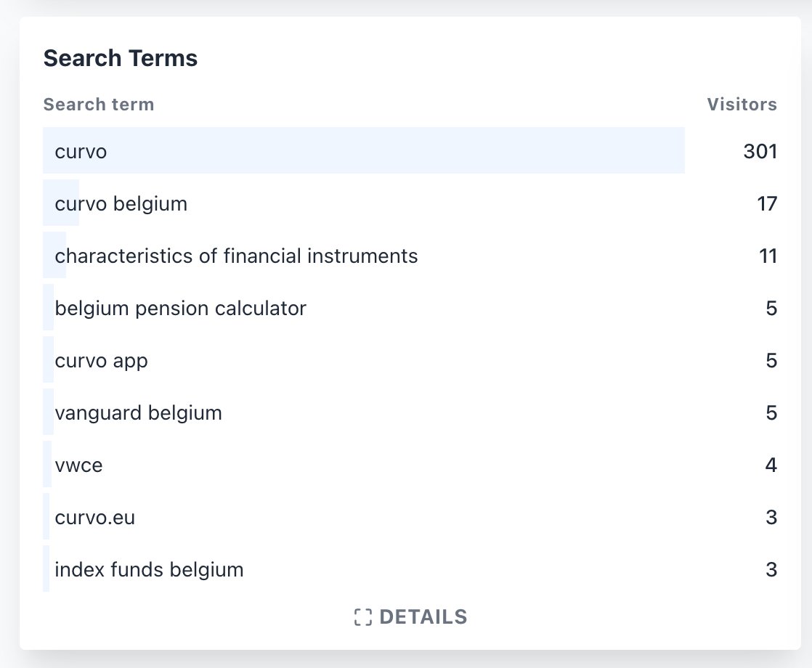The width and height of the screenshot is (812, 668).
Task: Click the 4 visitors count for vwce
Action: [771, 465]
